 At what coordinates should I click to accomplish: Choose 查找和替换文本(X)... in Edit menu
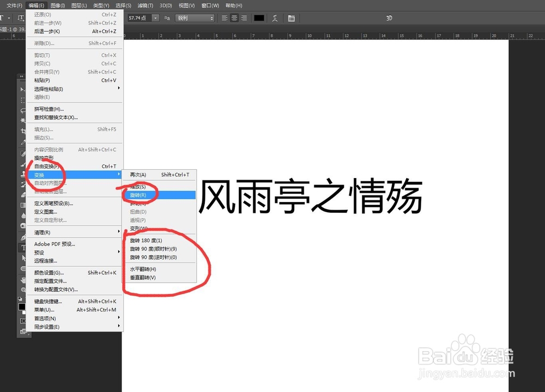75,118
